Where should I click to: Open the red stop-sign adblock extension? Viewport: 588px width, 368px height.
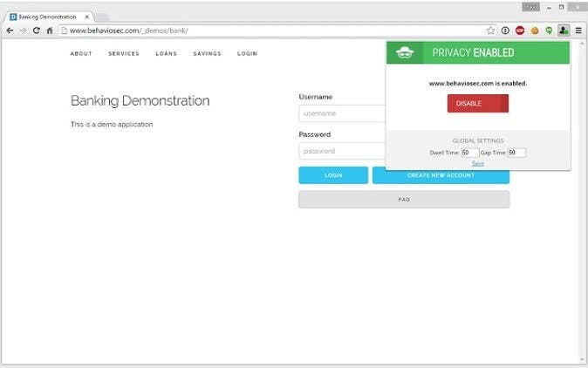pos(520,31)
